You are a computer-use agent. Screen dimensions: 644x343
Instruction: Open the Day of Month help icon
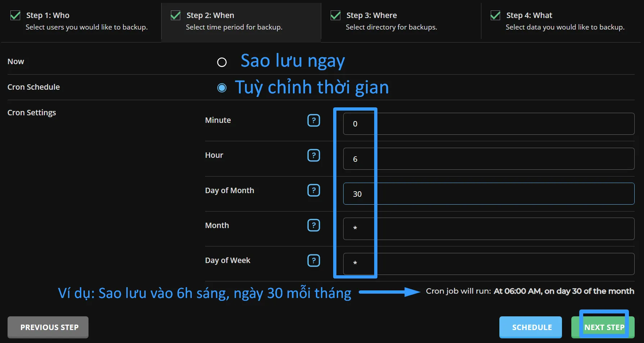click(x=313, y=190)
